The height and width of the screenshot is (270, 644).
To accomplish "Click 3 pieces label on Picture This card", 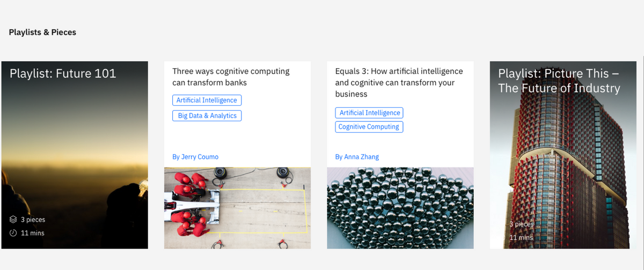I will 521,224.
